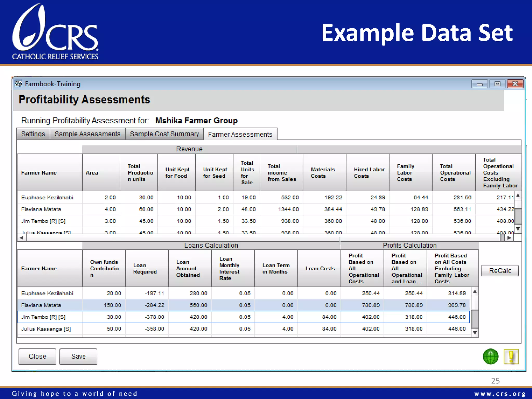This screenshot has width=532, height=399.
Task: Click the Mshika Farmer Group name
Action: coord(196,121)
